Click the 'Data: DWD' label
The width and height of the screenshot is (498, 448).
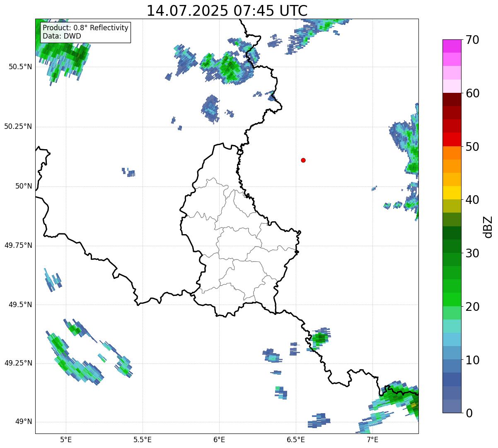(62, 36)
